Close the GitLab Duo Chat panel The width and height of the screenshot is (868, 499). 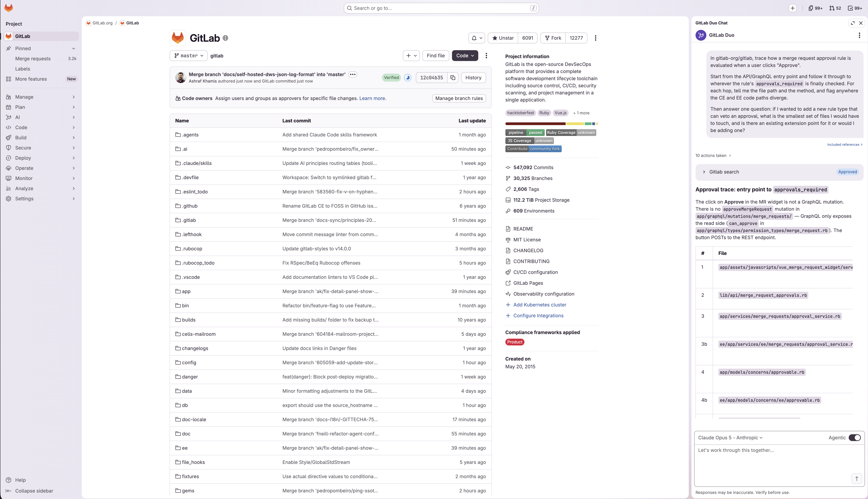pos(861,23)
